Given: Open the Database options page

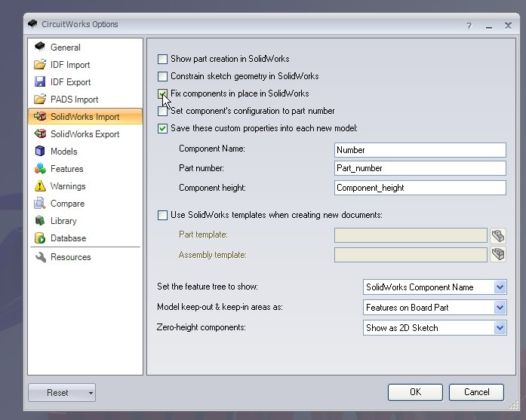Looking at the screenshot, I should pyautogui.click(x=85, y=238).
